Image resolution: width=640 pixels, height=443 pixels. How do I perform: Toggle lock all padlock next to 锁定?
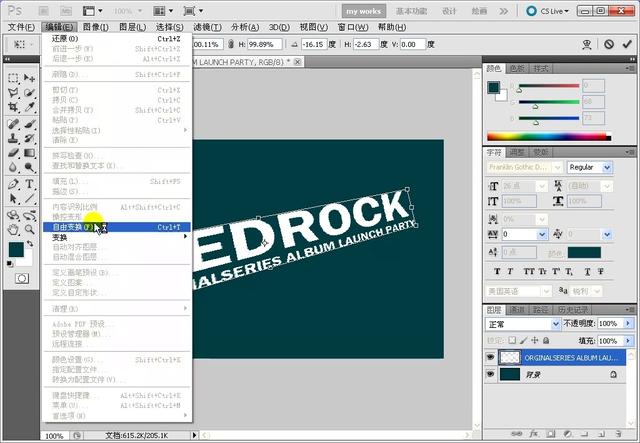[546, 340]
